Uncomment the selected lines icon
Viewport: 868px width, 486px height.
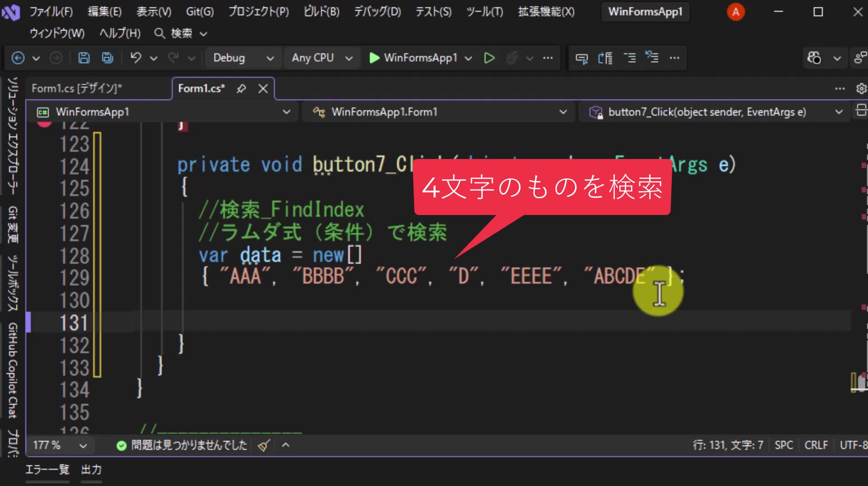651,57
